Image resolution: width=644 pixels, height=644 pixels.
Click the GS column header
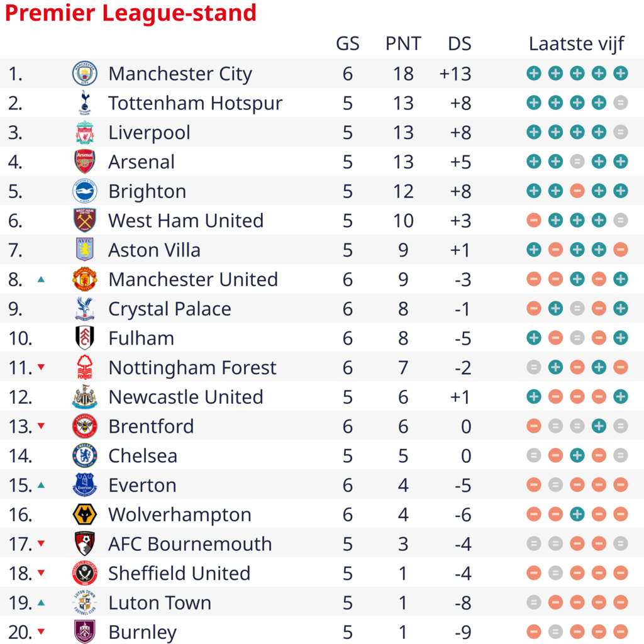pos(347,43)
